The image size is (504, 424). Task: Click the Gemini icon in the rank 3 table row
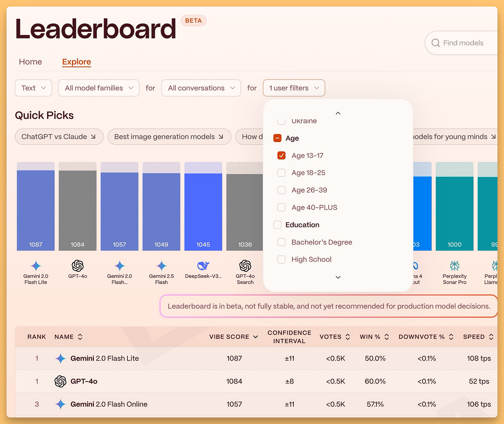tap(60, 404)
